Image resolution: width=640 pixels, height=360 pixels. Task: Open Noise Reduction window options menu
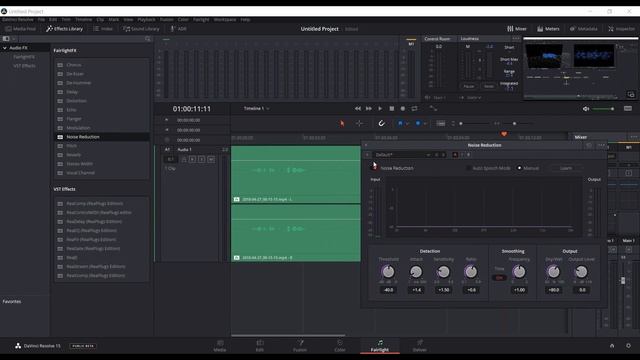[x=601, y=145]
